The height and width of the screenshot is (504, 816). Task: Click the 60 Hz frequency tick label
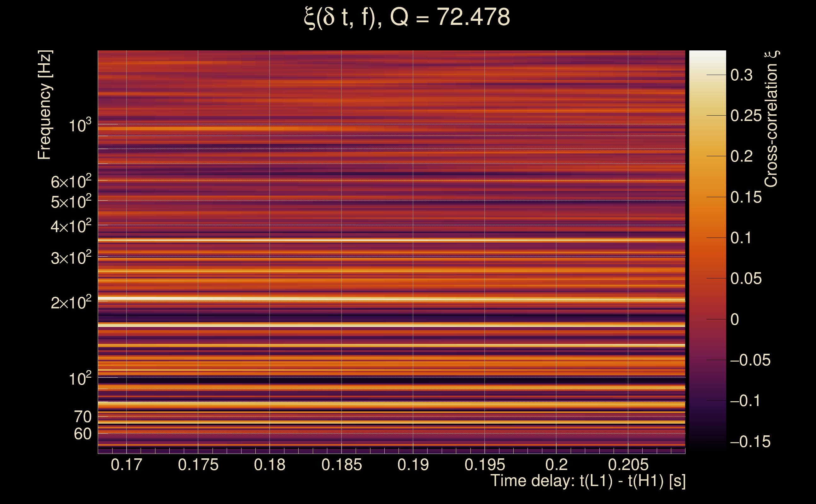[x=82, y=434]
